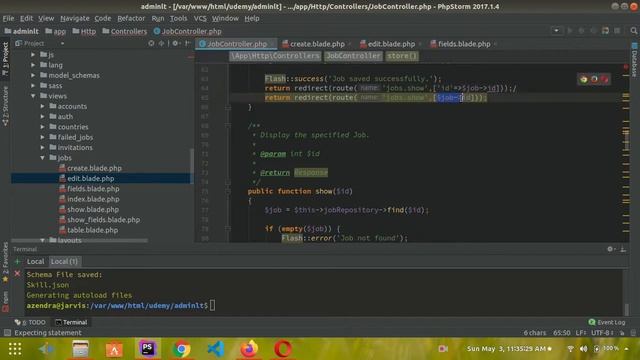Open the Event Log
This screenshot has width=640, height=360.
[x=607, y=322]
